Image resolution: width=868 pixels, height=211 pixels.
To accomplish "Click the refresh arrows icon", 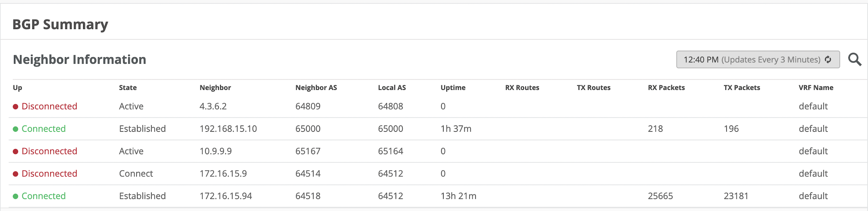I will click(828, 60).
